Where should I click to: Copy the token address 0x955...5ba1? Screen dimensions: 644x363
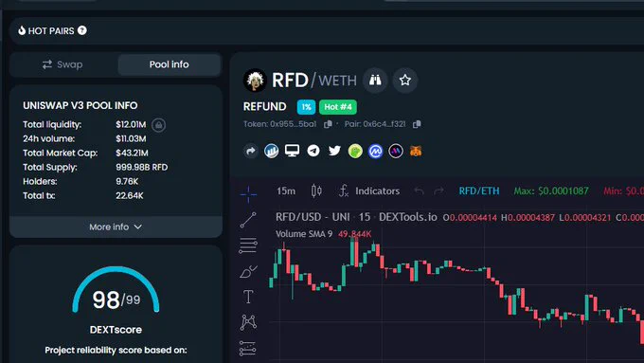(328, 124)
